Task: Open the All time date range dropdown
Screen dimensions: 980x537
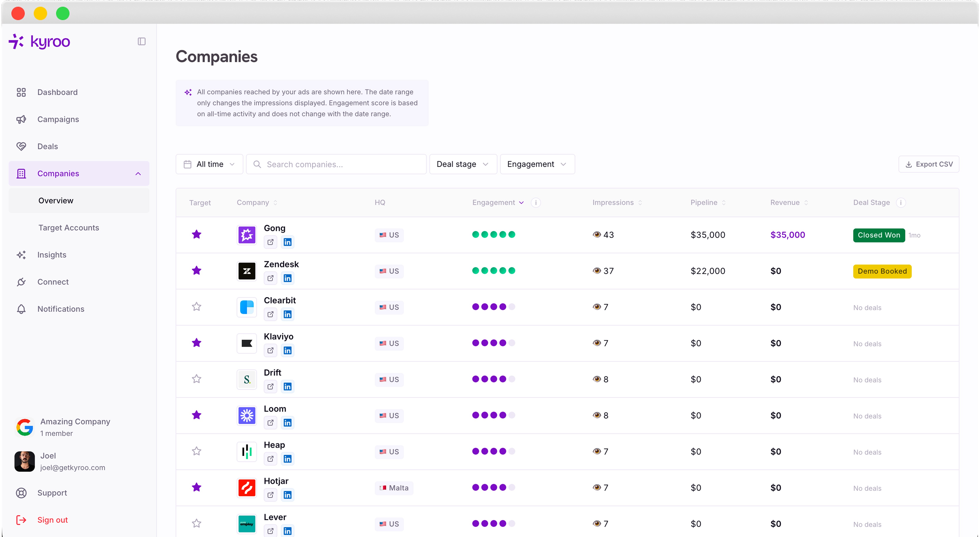Action: click(x=209, y=164)
